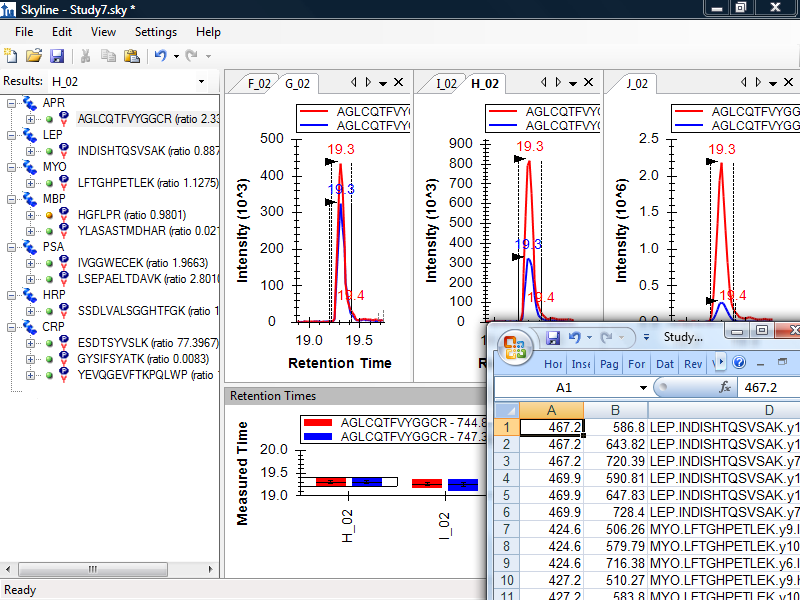Click the Redo icon in Excel quick access toolbar

point(607,337)
